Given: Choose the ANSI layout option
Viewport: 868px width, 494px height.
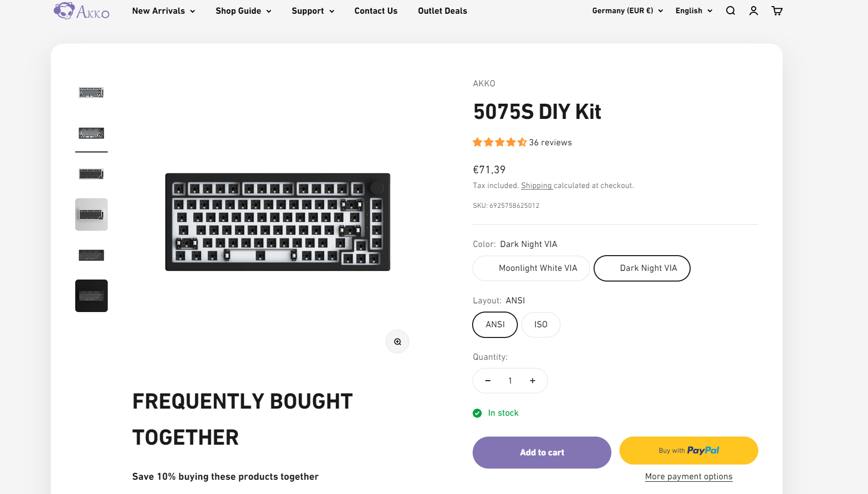Looking at the screenshot, I should [495, 325].
